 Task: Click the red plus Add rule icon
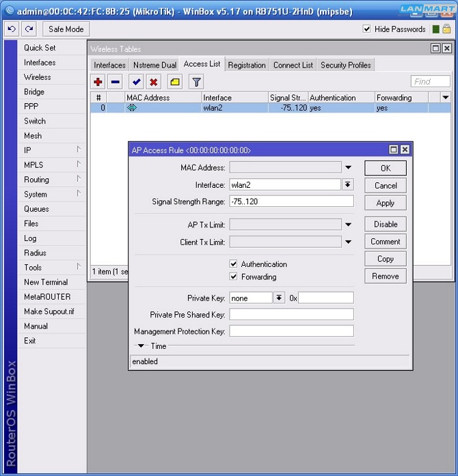[x=98, y=82]
